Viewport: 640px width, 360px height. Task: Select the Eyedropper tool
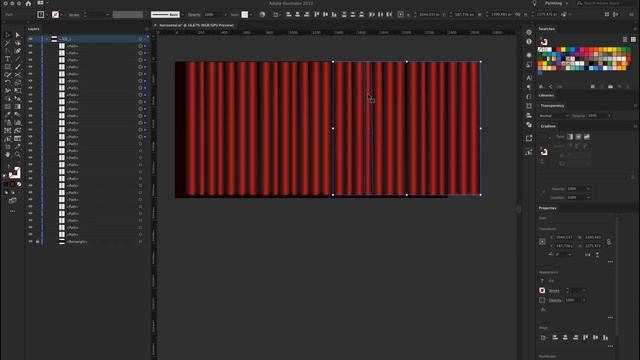pyautogui.click(x=7, y=115)
